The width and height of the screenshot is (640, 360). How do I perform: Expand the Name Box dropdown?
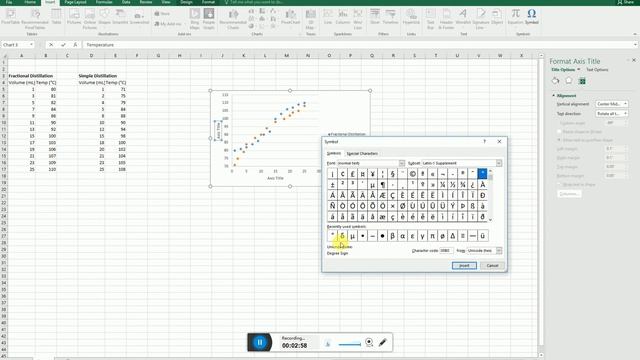[31, 44]
